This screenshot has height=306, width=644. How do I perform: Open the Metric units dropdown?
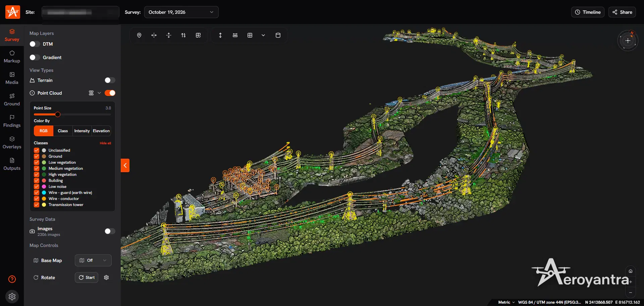tap(506, 302)
